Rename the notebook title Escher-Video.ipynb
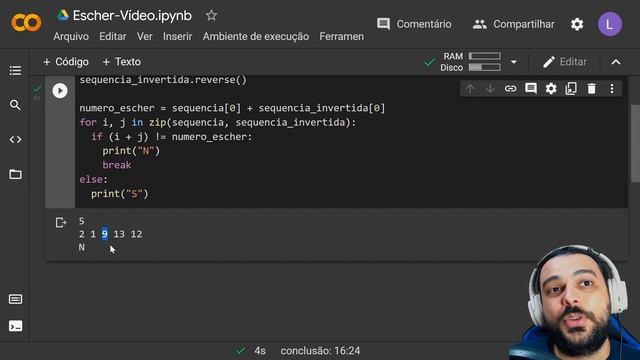This screenshot has width=640, height=360. pyautogui.click(x=132, y=16)
